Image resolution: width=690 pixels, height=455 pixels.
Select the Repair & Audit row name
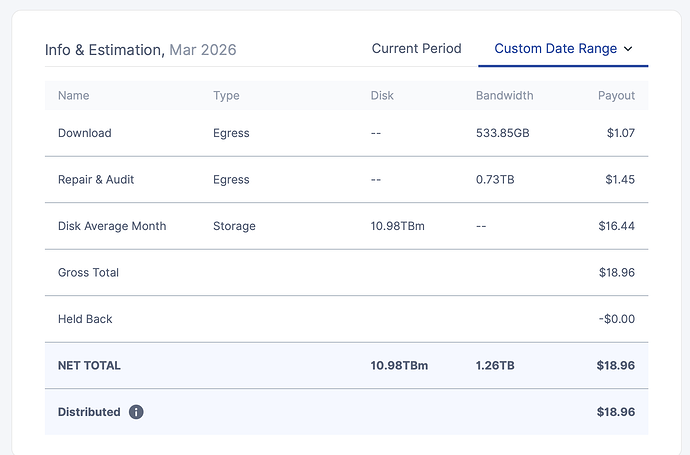(x=96, y=180)
